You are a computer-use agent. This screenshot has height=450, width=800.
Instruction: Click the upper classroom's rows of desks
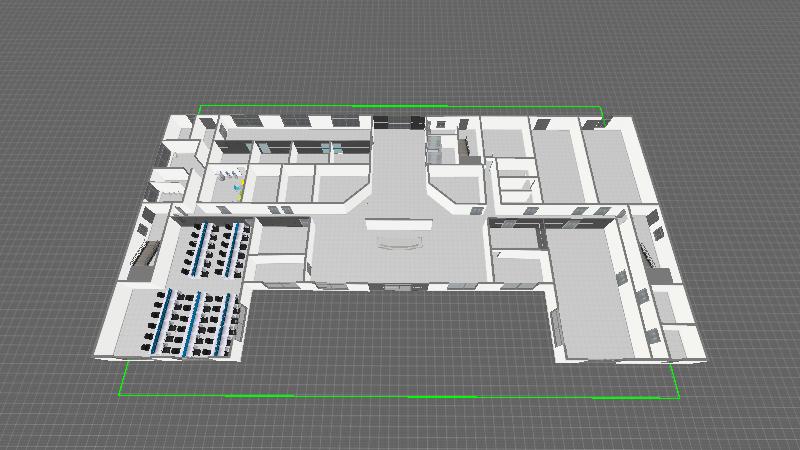point(216,249)
